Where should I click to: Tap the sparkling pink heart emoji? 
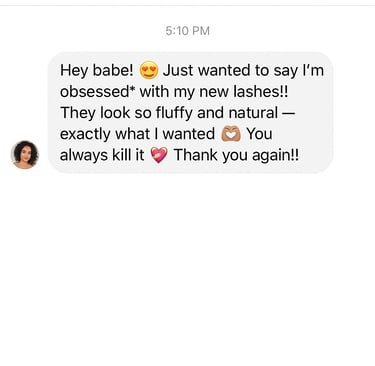159,155
